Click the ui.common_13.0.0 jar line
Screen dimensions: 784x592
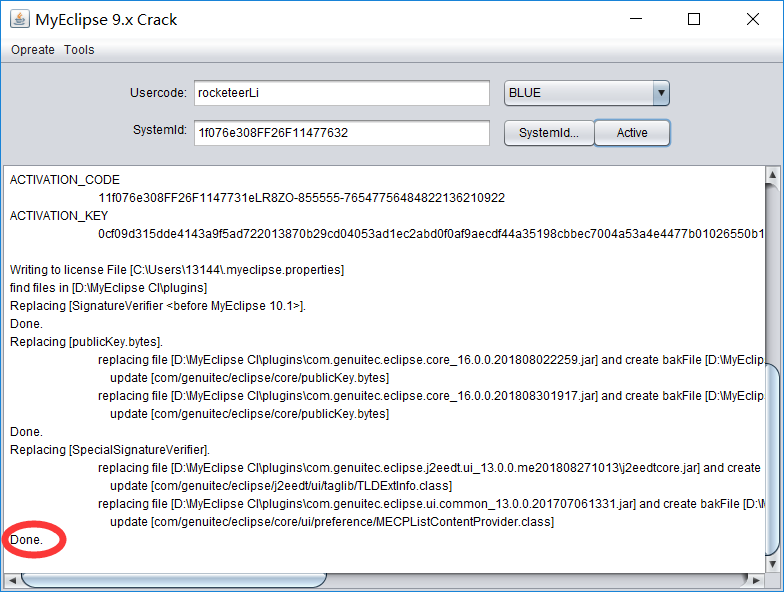click(x=431, y=504)
